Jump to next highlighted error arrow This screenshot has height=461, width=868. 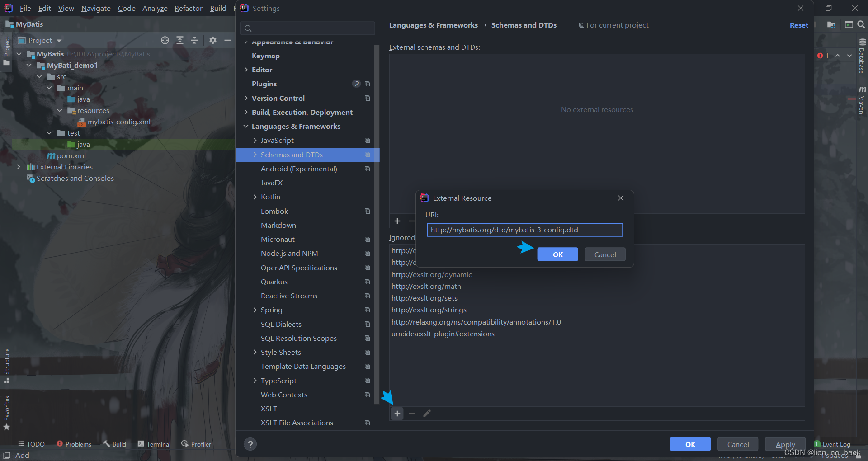tap(849, 56)
